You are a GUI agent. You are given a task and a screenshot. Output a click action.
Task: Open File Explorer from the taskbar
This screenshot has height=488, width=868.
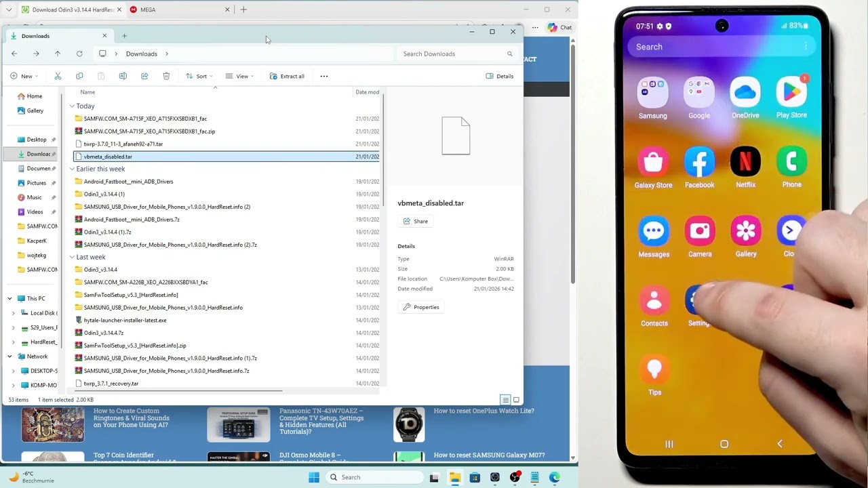pyautogui.click(x=454, y=477)
